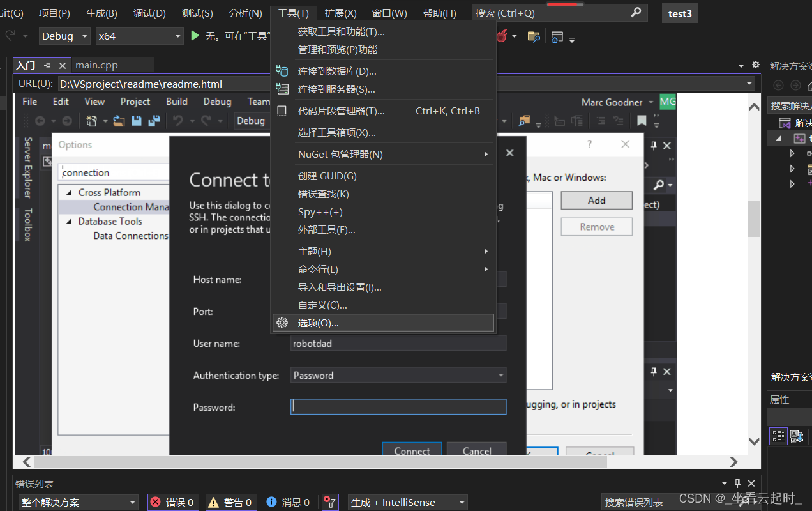This screenshot has width=812, height=511.
Task: Click the filter funnel icon in 错误列表
Action: point(330,502)
